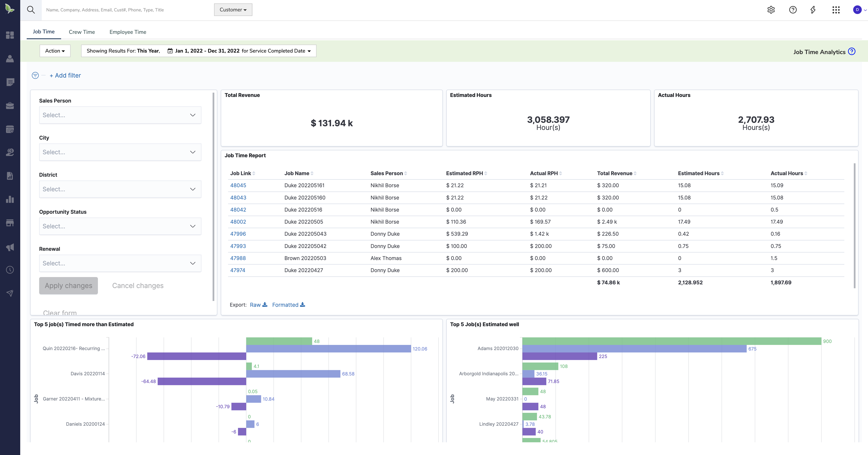
Task: Open the settings gear icon
Action: point(771,10)
